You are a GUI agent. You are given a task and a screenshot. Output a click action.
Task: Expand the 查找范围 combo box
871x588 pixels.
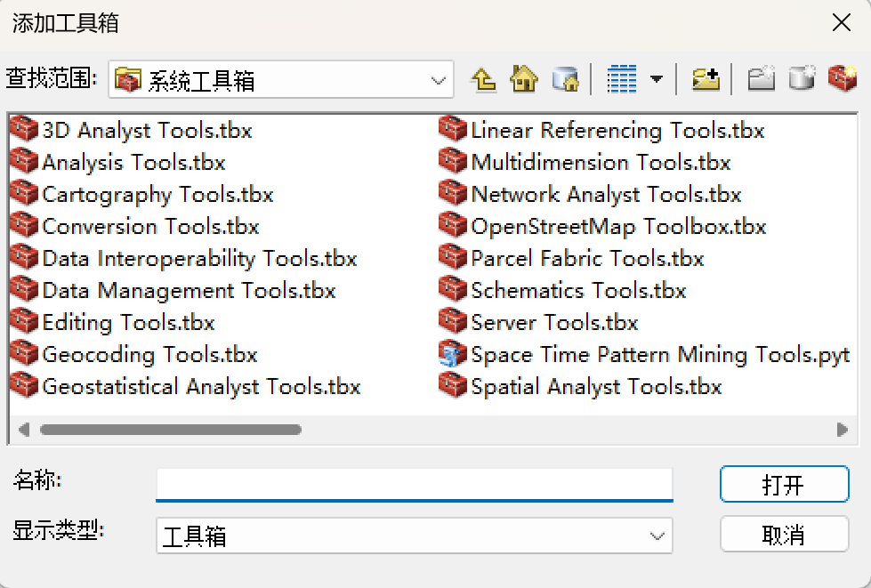[439, 81]
